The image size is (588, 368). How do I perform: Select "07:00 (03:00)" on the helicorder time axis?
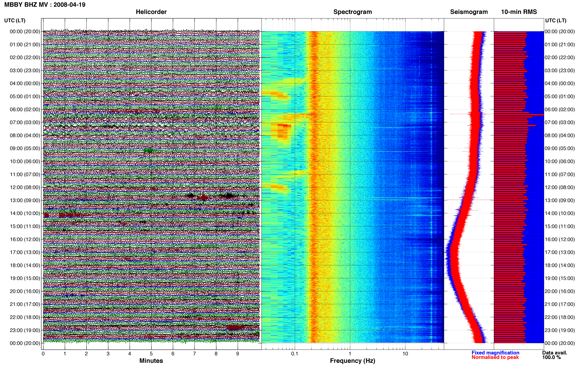25,122
